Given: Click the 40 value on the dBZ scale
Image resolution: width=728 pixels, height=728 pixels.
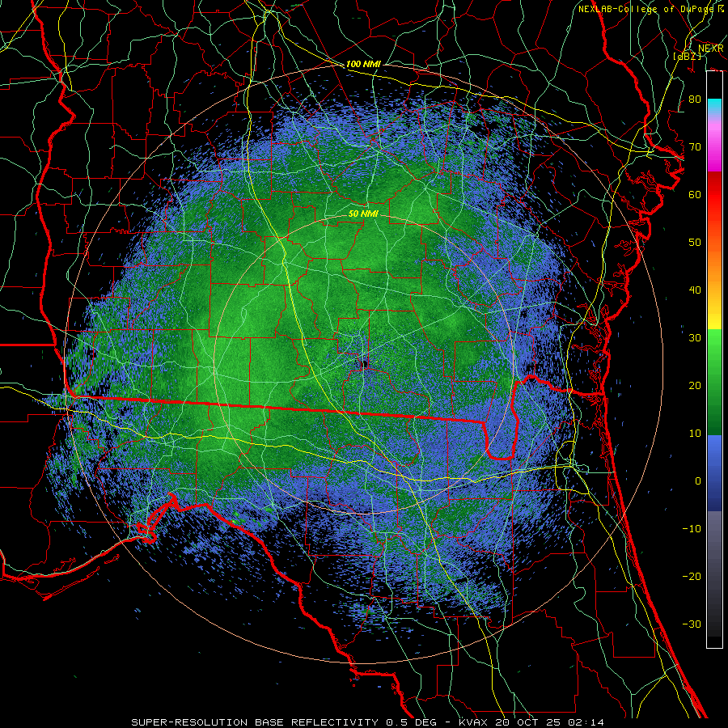Looking at the screenshot, I should (x=695, y=290).
